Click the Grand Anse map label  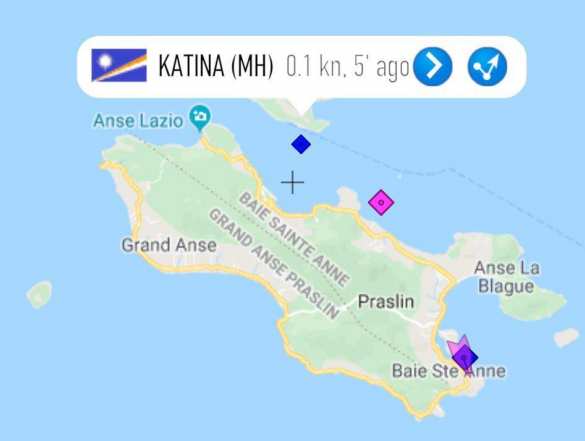pos(169,245)
